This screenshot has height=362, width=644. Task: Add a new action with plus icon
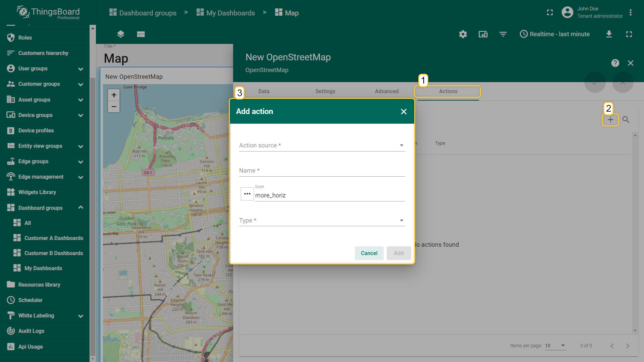(x=610, y=120)
